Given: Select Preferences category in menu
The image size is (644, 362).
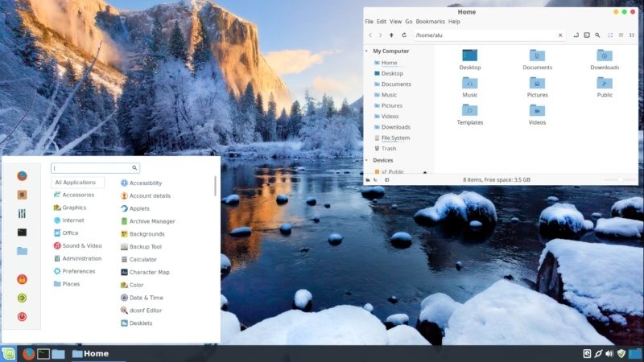Looking at the screenshot, I should point(74,271).
